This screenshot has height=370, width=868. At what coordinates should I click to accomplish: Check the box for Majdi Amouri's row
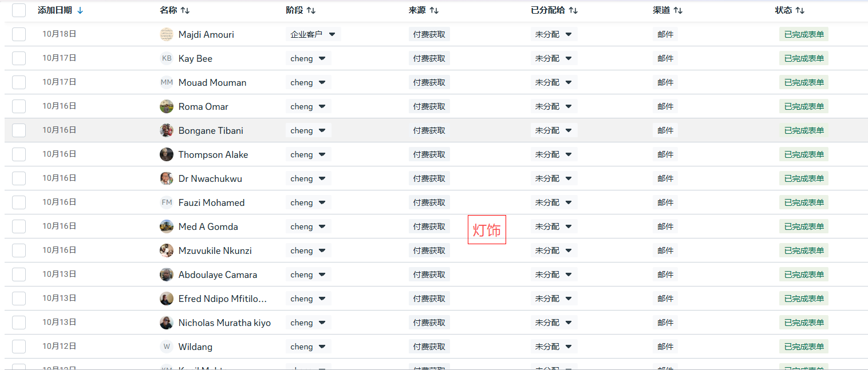click(x=19, y=34)
